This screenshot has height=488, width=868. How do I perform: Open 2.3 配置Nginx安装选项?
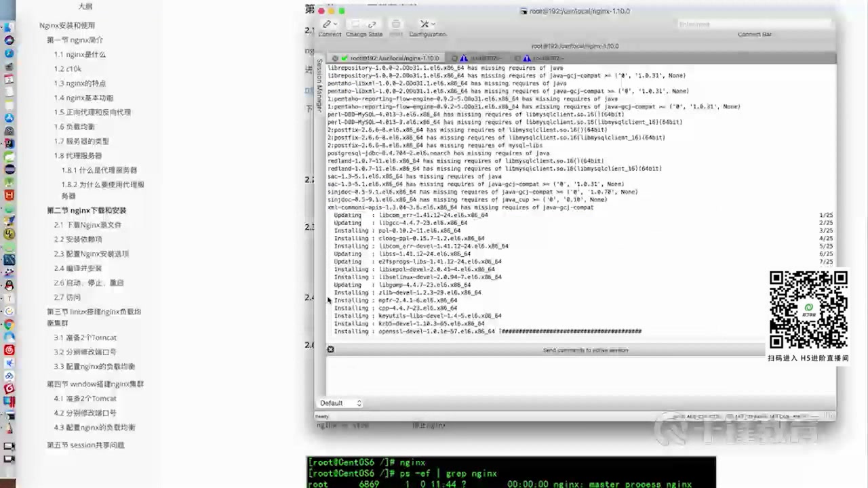pos(92,253)
